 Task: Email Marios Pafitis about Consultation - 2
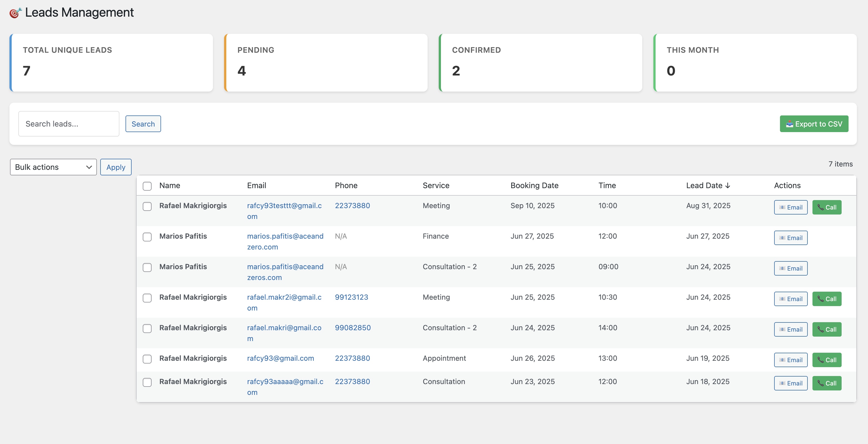tap(791, 269)
